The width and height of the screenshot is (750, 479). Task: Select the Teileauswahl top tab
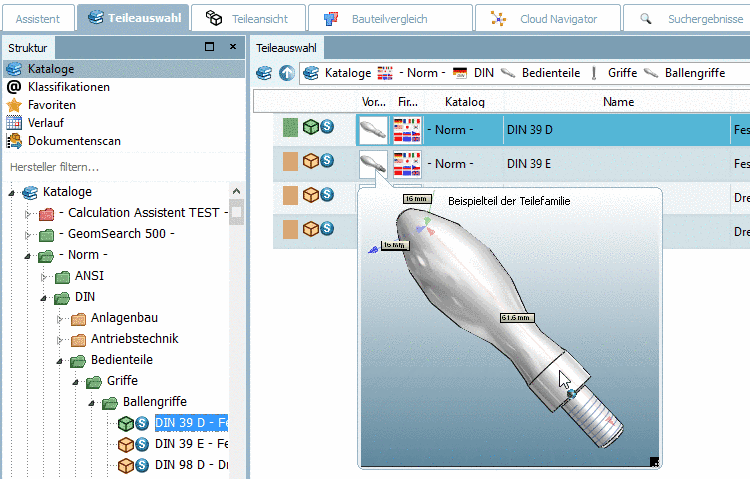[x=133, y=18]
